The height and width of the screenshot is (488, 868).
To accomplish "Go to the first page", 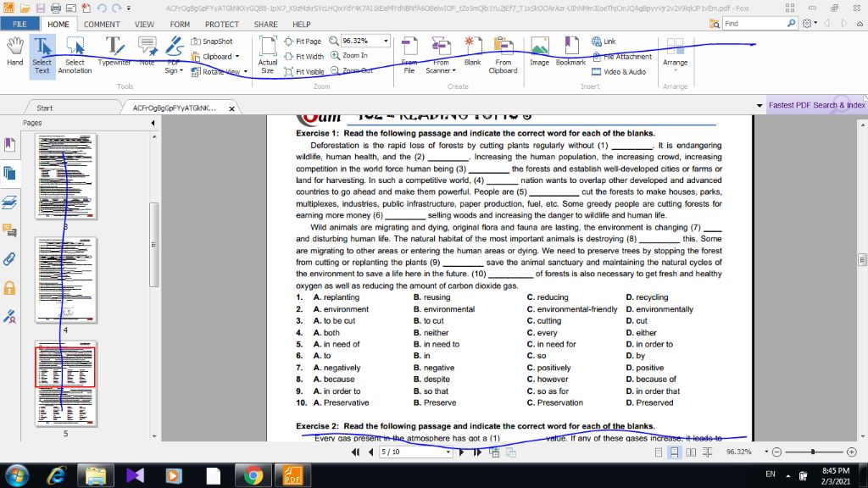I will click(x=355, y=452).
